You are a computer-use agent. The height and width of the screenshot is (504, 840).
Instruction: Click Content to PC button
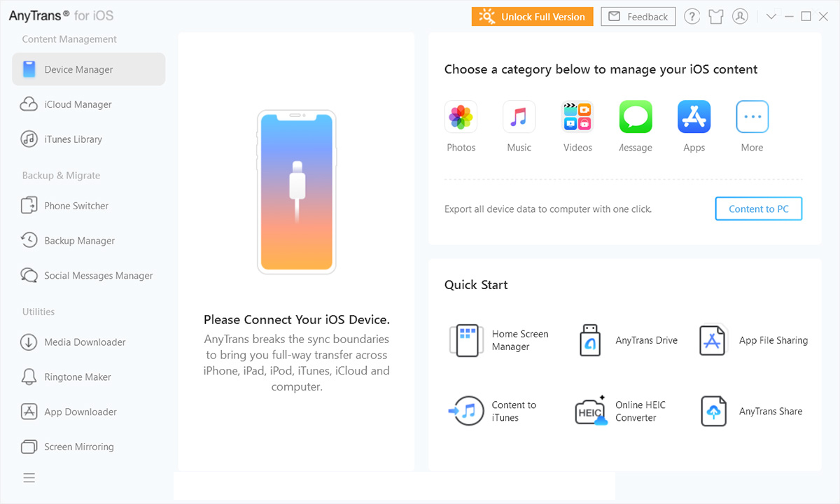pyautogui.click(x=759, y=209)
